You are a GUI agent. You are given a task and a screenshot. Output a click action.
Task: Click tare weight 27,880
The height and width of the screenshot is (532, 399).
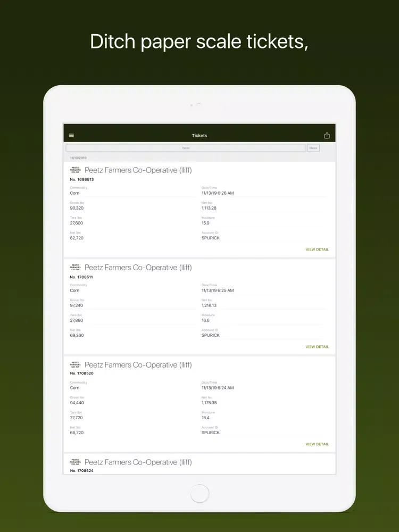point(76,320)
